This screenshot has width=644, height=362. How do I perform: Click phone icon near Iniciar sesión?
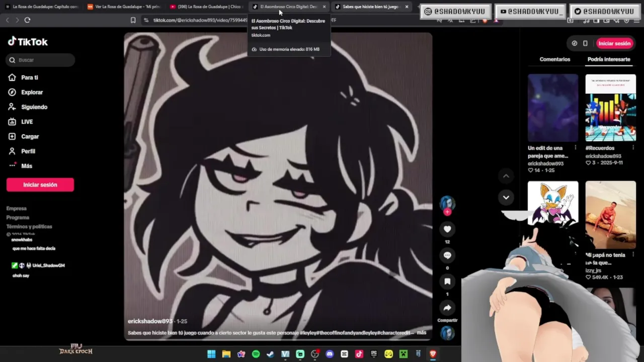[585, 43]
